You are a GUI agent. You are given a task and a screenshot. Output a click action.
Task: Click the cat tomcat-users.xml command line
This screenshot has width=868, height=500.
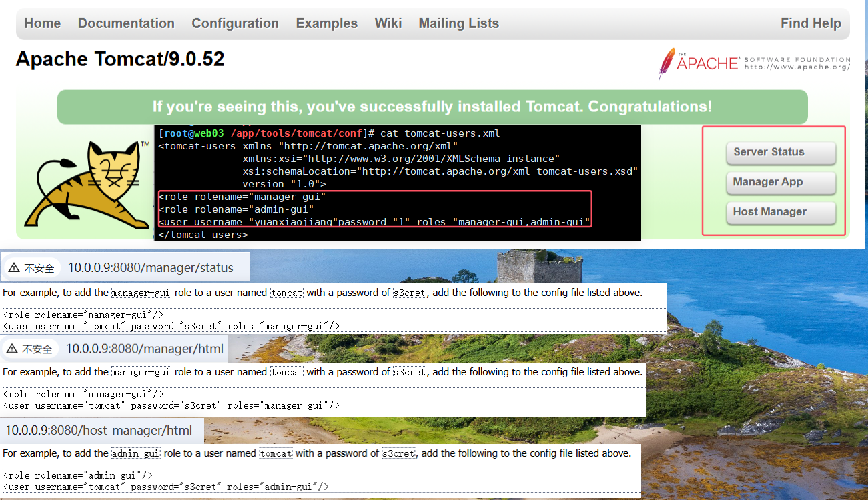[x=329, y=133]
